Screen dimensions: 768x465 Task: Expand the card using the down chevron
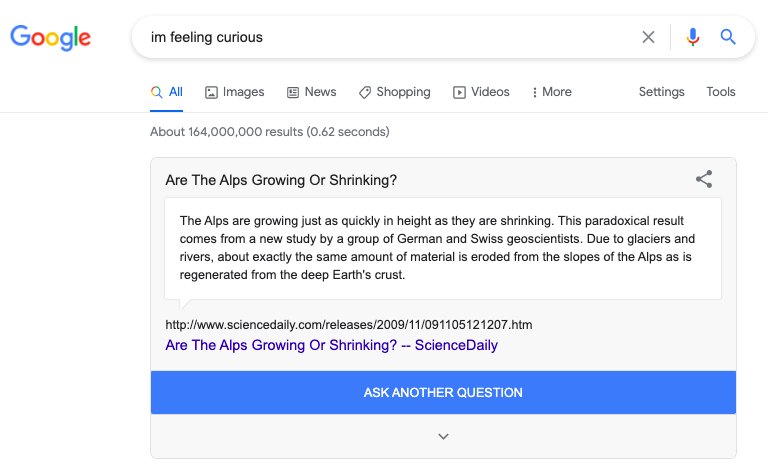click(443, 436)
